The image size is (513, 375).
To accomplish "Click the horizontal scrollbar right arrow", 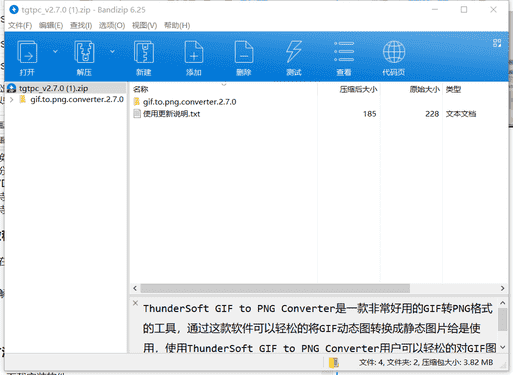I will tap(502, 288).
